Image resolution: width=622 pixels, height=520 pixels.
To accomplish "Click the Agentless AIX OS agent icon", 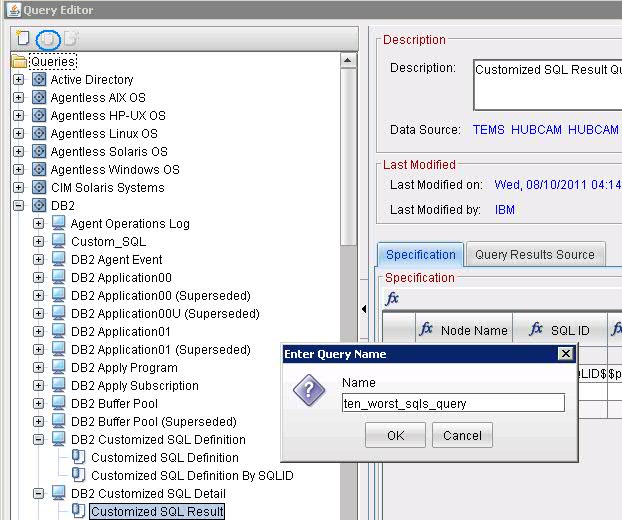I will 39,97.
